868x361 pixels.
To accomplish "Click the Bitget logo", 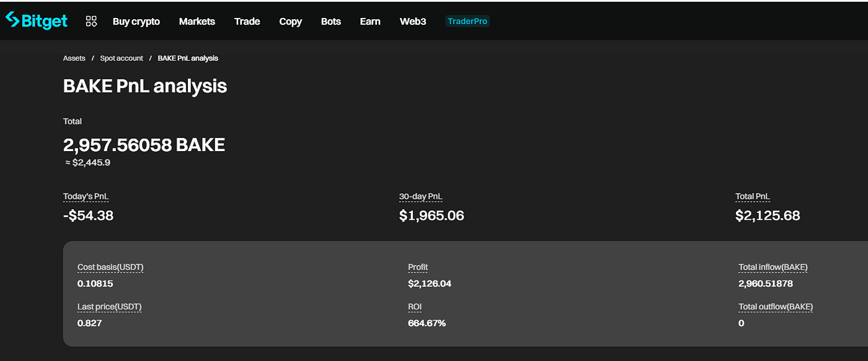I will pos(37,20).
